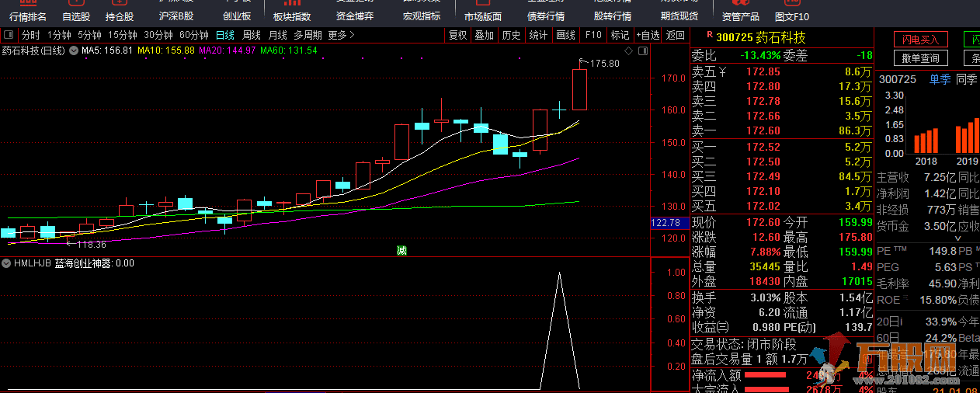This screenshot has height=393, width=980.
Task: Open the 统计 statistics button
Action: [538, 35]
